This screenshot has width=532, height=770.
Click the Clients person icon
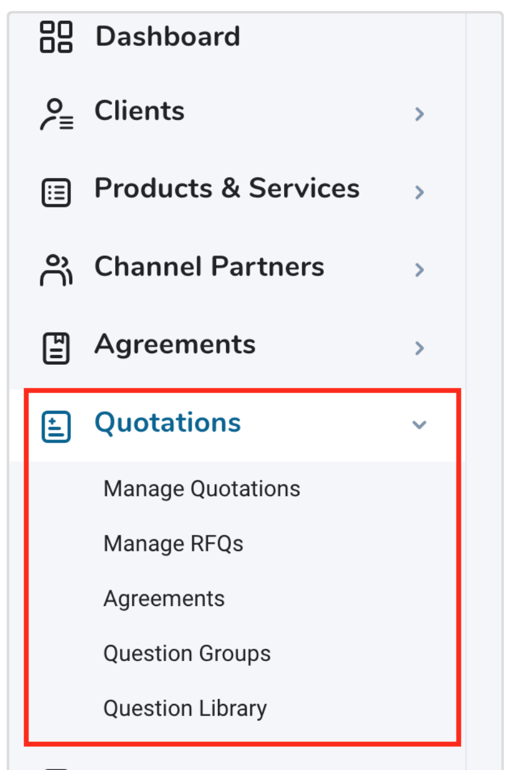(x=56, y=114)
